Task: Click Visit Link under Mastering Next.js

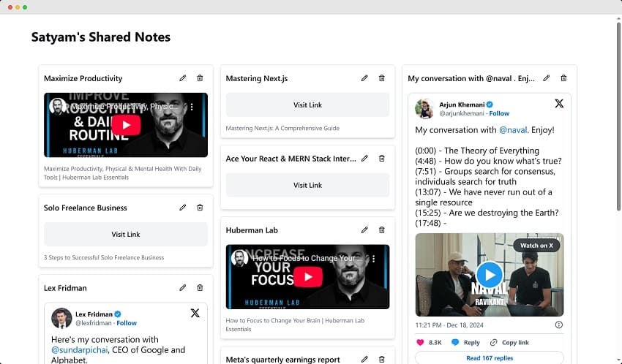Action: [x=307, y=105]
